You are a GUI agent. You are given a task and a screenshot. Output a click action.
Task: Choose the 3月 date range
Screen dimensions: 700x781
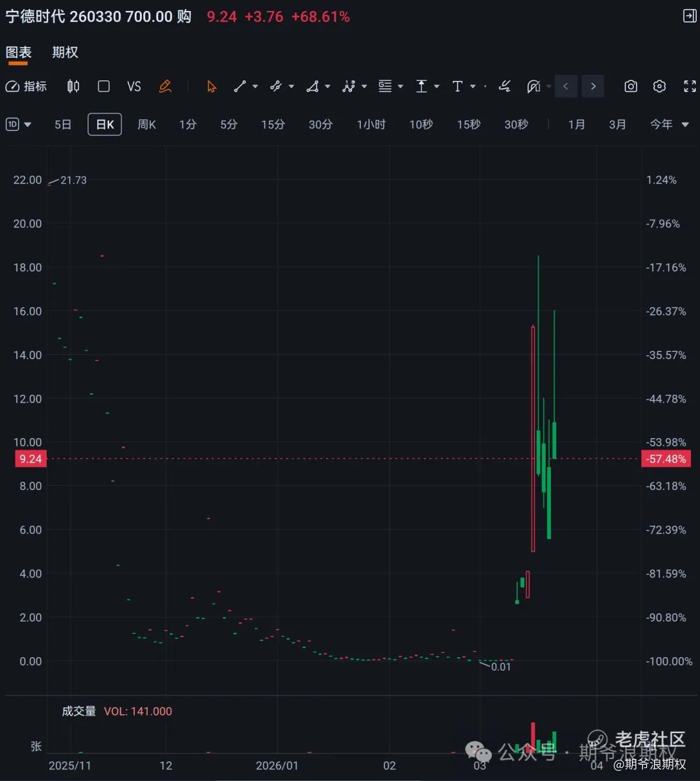click(x=618, y=124)
